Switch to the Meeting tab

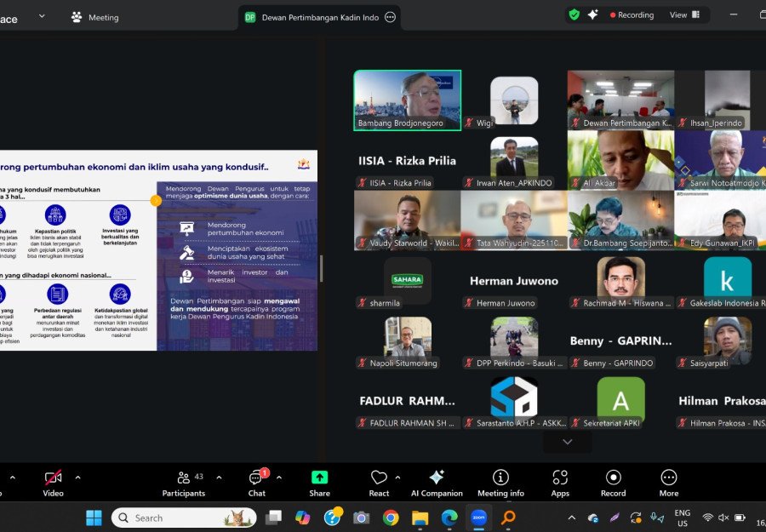point(94,17)
